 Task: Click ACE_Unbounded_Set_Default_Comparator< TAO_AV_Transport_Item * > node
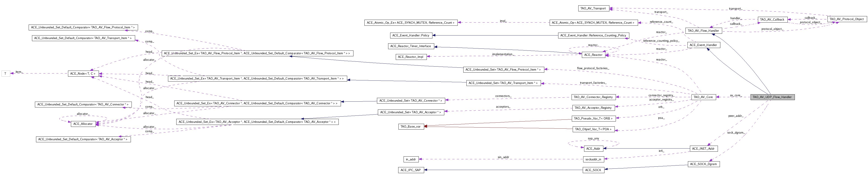83,38
